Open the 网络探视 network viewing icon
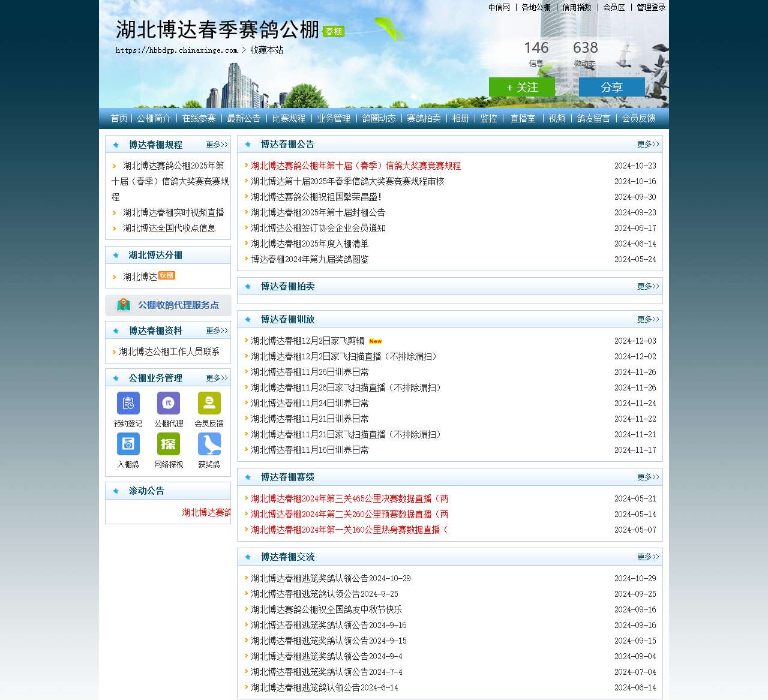The image size is (768, 700). [168, 444]
